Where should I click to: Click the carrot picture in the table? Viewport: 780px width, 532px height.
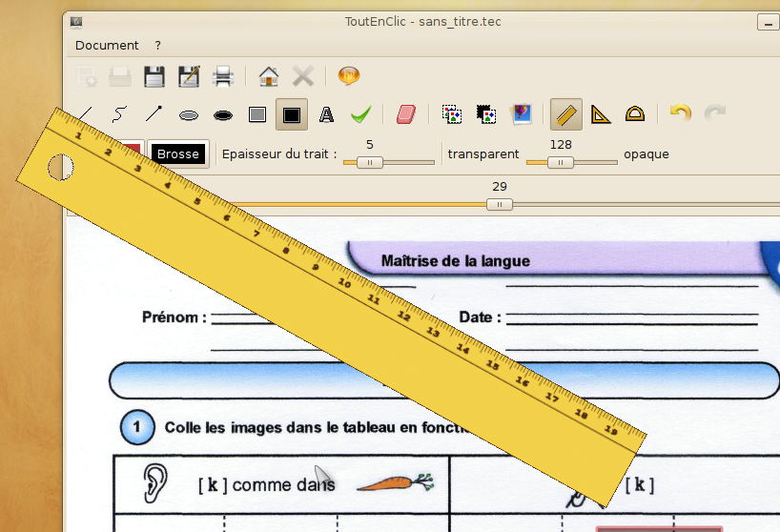coord(395,482)
